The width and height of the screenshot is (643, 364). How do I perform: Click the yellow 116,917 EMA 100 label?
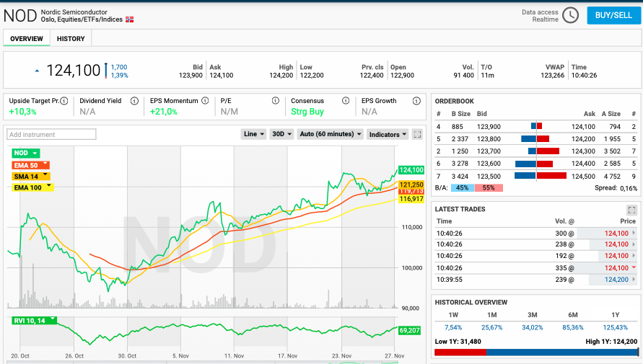click(x=411, y=199)
